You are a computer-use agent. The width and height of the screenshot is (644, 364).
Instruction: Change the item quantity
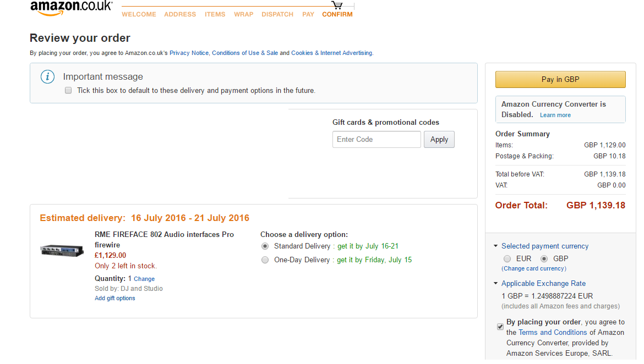point(144,279)
